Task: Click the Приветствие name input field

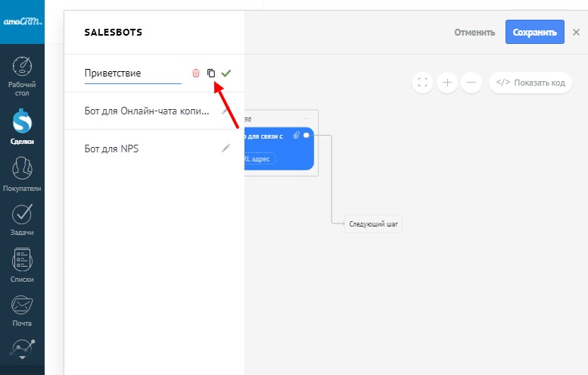Action: 132,73
